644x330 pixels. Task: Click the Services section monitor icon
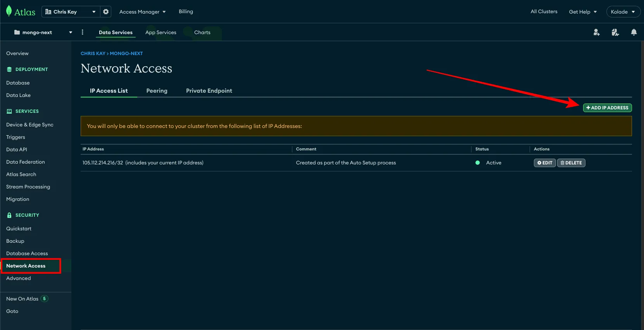coord(9,111)
